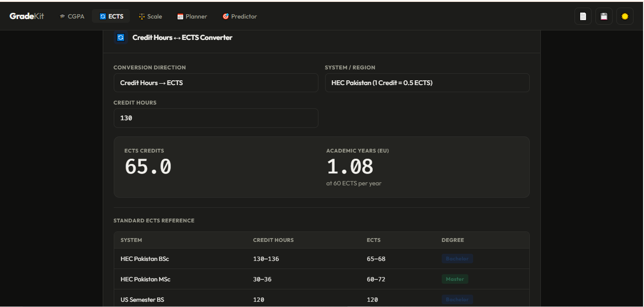Screen dimensions: 644x307
Task: Click the converter sync icon beside heading
Action: [x=121, y=37]
